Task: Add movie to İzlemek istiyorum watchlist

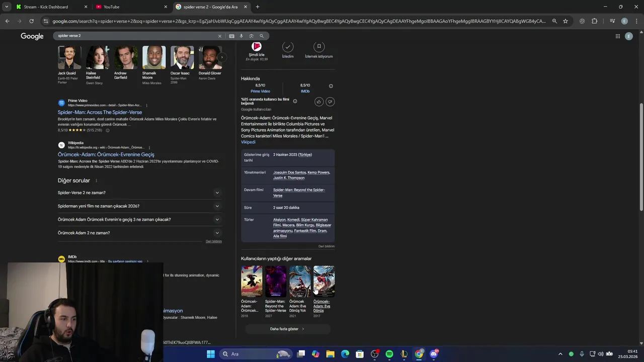Action: (x=319, y=47)
